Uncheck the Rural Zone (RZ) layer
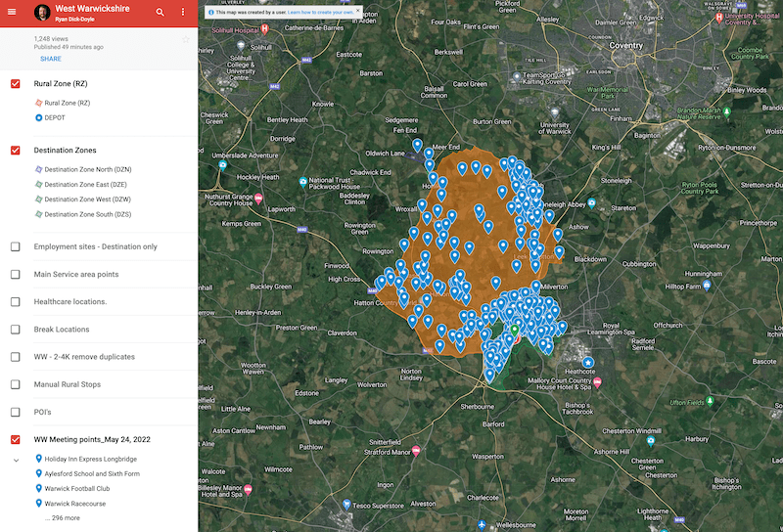This screenshot has width=783, height=532. pos(16,84)
